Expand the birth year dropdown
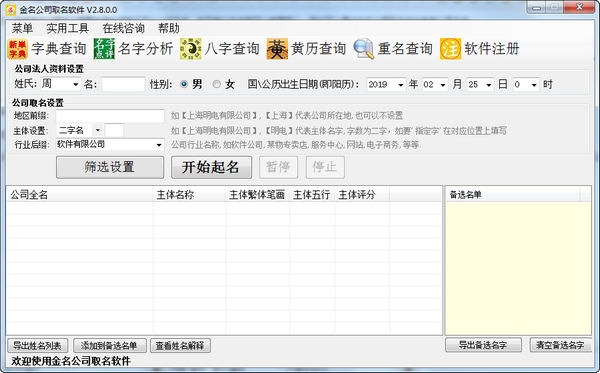This screenshot has width=600, height=373. point(401,85)
